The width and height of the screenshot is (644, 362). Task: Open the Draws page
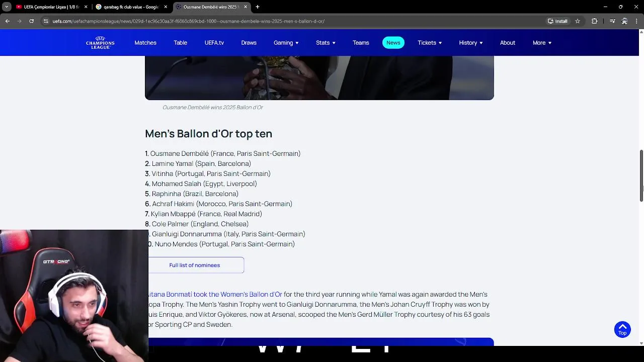tap(249, 43)
